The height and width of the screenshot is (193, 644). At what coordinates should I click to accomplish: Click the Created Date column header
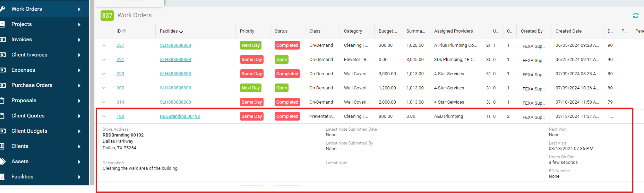(x=568, y=31)
